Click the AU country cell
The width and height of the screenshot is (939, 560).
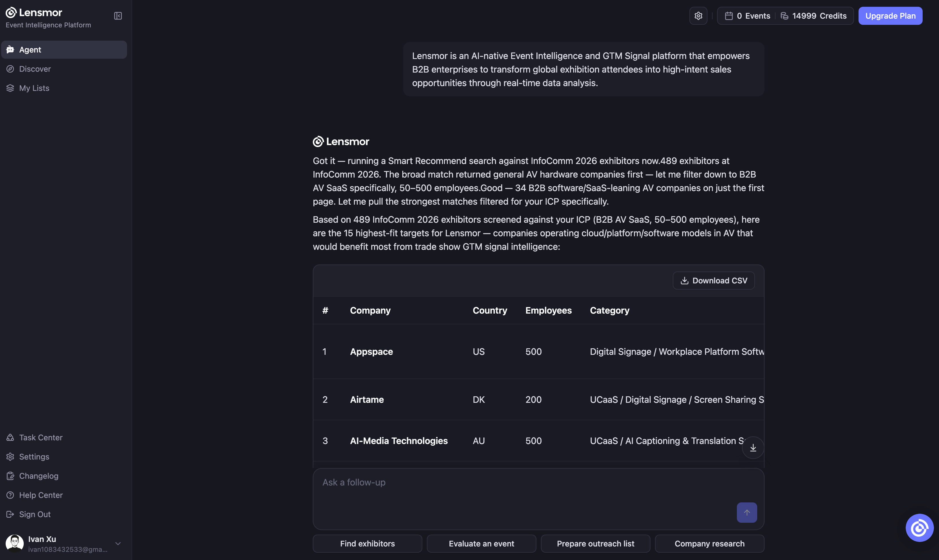click(x=479, y=440)
